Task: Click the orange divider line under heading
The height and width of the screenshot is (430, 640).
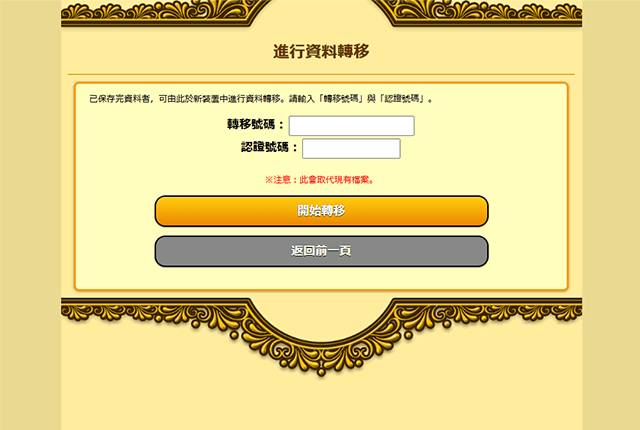Action: click(321, 75)
